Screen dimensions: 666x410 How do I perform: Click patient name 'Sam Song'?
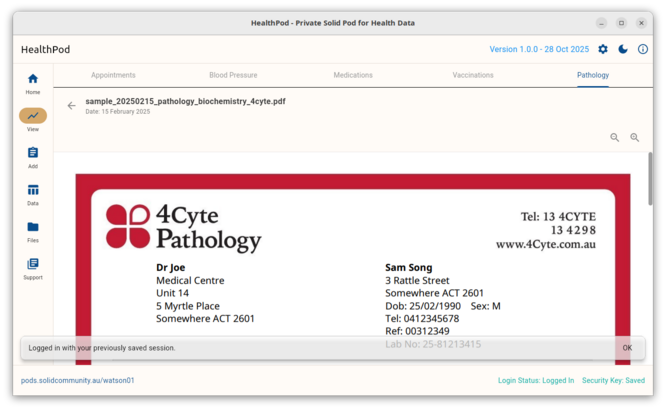coord(409,268)
